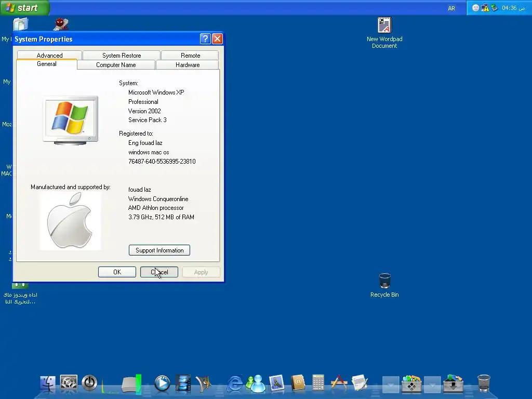
Task: Click the 'windows mac os' text
Action: (x=149, y=152)
